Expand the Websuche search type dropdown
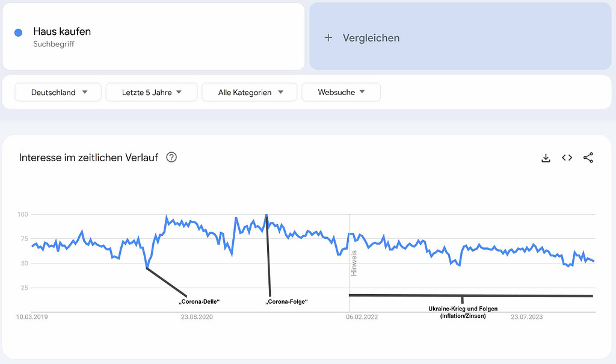The width and height of the screenshot is (616, 364). (341, 92)
